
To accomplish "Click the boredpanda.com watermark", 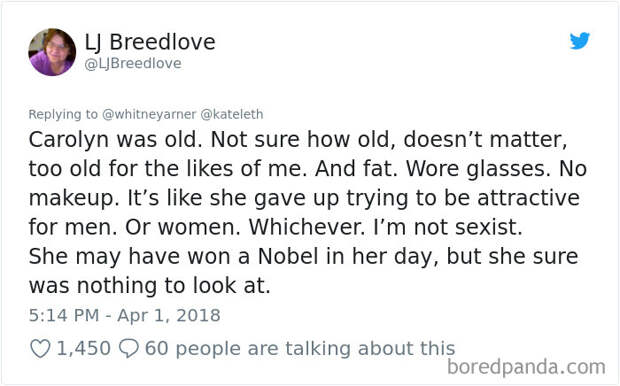I will 526,367.
